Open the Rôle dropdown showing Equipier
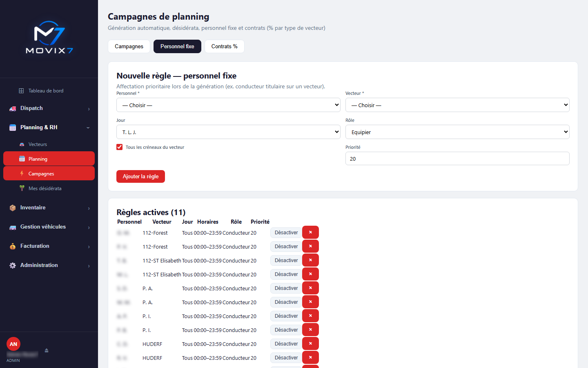This screenshot has width=588, height=368. click(x=457, y=132)
